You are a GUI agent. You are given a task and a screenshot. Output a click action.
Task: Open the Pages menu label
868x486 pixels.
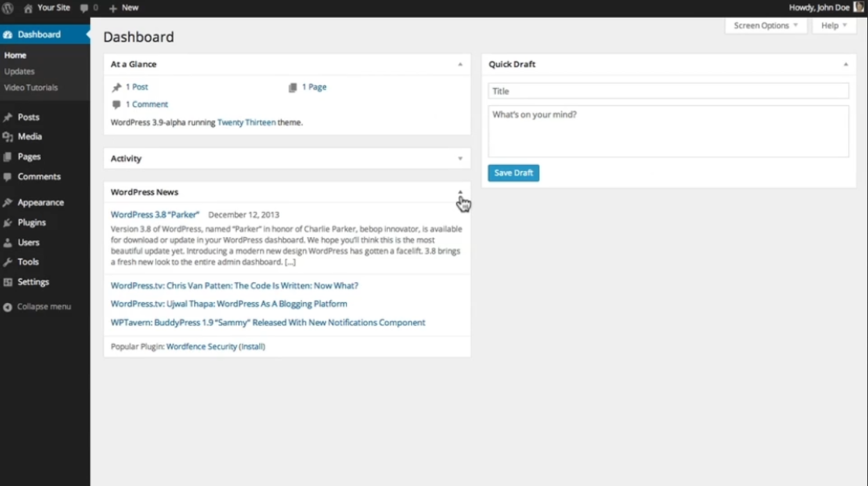[x=29, y=157]
